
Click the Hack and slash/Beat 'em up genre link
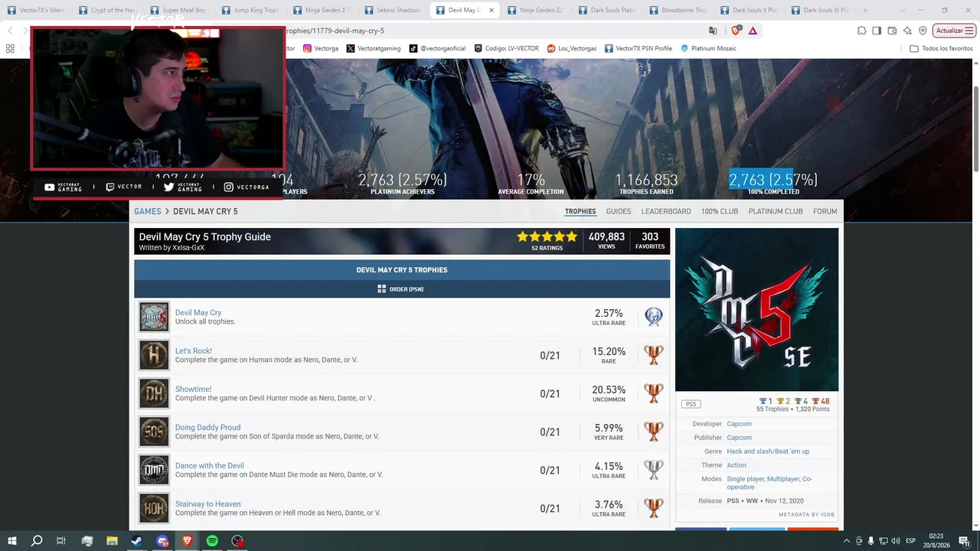[x=768, y=452]
